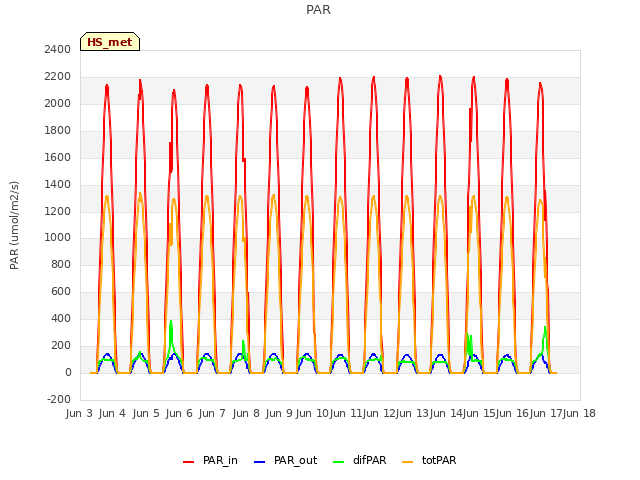Click the Jun 5 x-axis label
Image resolution: width=640 pixels, height=480 pixels.
(146, 414)
